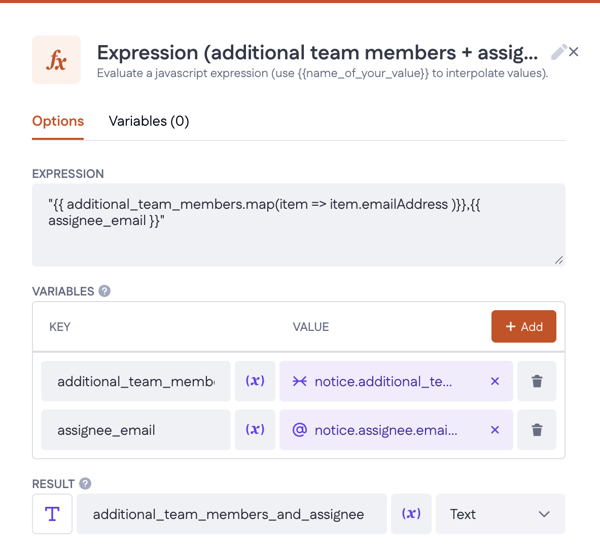The height and width of the screenshot is (558, 600).
Task: Show help for the Result section
Action: (x=86, y=483)
